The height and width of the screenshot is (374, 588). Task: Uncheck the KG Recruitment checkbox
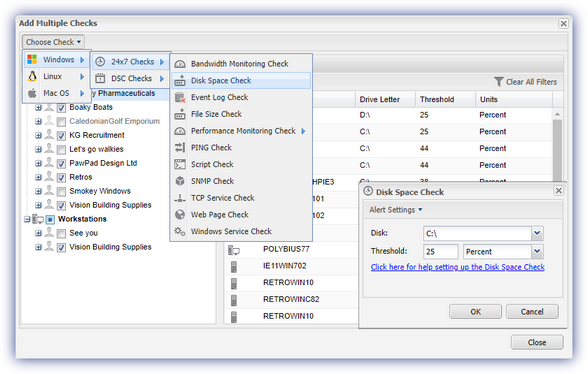(61, 136)
